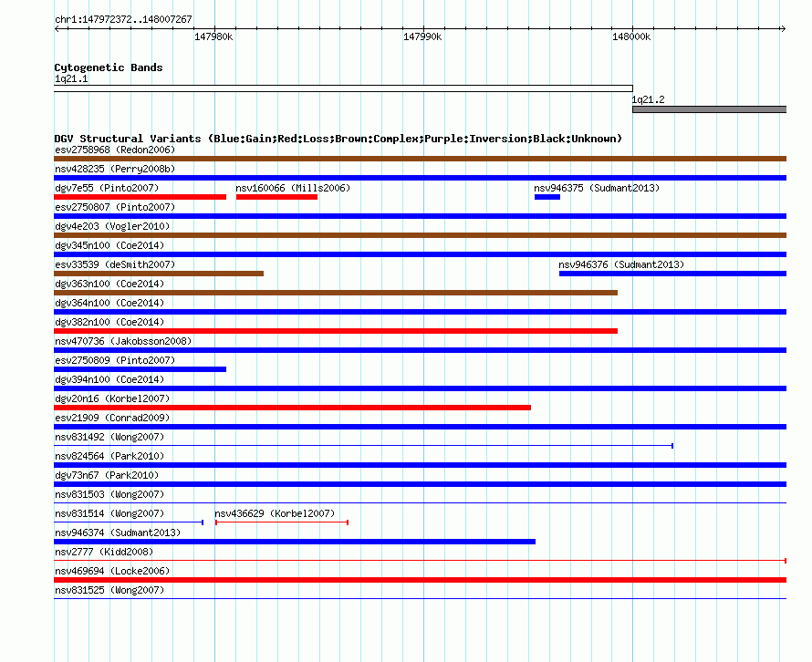This screenshot has width=812, height=662.
Task: Click the right arrow of the ruler
Action: tap(783, 28)
